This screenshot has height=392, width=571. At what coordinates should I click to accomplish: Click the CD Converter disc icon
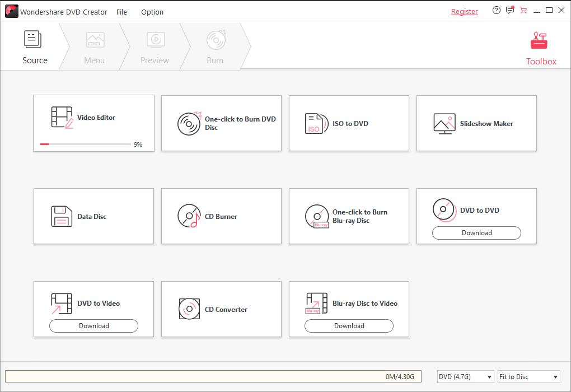point(189,309)
